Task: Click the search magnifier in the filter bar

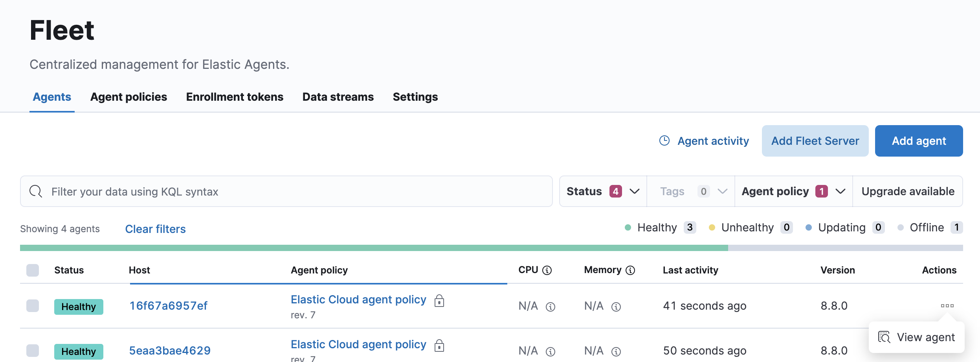Action: click(35, 191)
